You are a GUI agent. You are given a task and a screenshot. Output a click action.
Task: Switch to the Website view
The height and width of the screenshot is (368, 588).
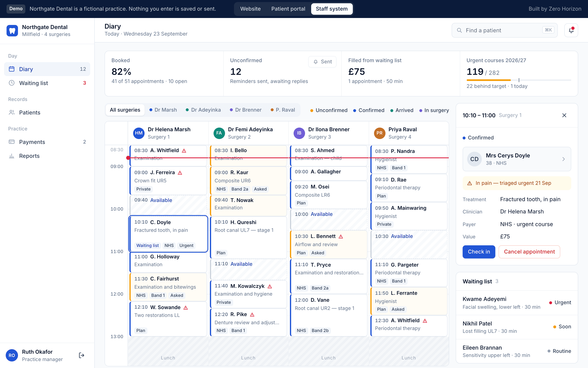[250, 9]
